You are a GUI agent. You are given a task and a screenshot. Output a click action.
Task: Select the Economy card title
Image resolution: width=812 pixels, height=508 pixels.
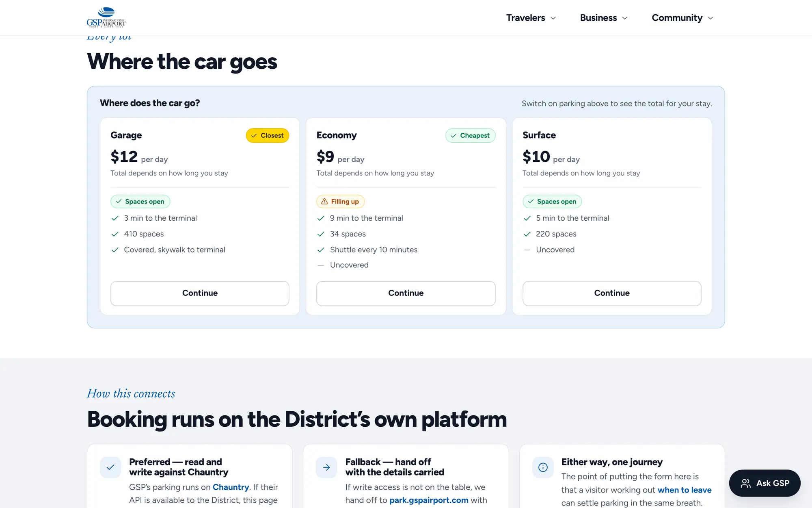pyautogui.click(x=337, y=135)
